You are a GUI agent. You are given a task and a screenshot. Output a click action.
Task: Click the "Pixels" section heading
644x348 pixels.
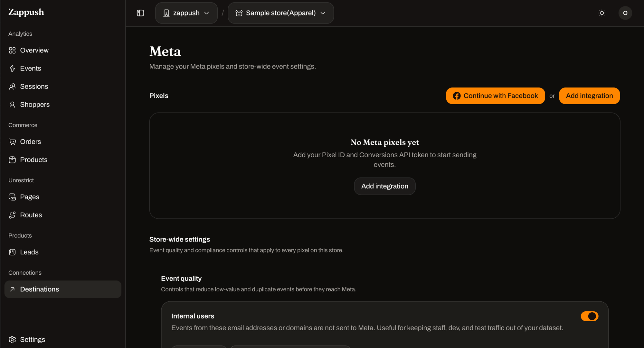(x=159, y=96)
